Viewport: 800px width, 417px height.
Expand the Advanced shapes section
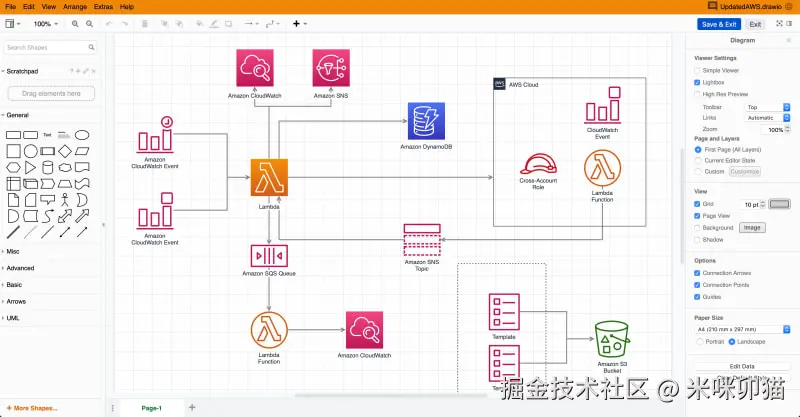(x=18, y=268)
